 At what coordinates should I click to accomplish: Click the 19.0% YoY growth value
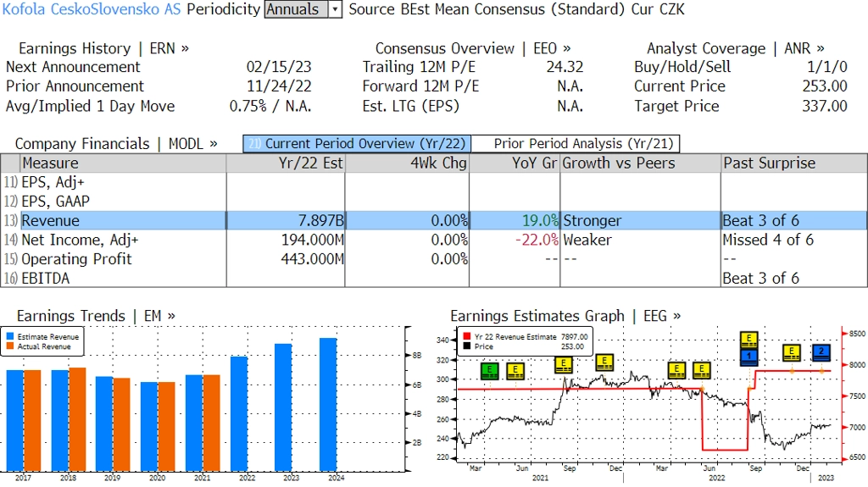540,220
